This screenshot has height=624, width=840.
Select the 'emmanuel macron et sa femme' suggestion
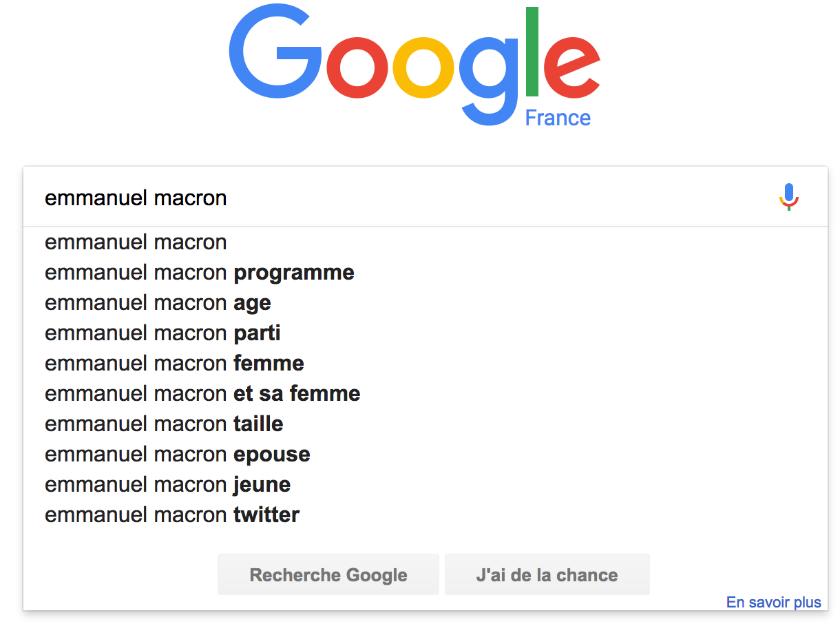click(x=426, y=394)
